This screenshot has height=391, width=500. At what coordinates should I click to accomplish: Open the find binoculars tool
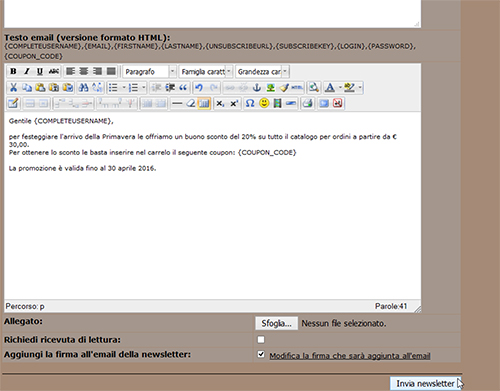pyautogui.click(x=83, y=87)
